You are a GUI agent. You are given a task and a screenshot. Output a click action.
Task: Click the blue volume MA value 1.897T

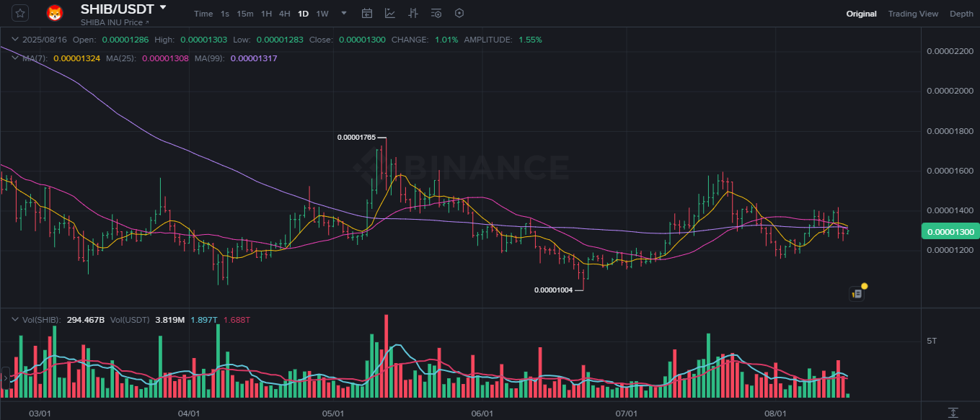click(203, 319)
